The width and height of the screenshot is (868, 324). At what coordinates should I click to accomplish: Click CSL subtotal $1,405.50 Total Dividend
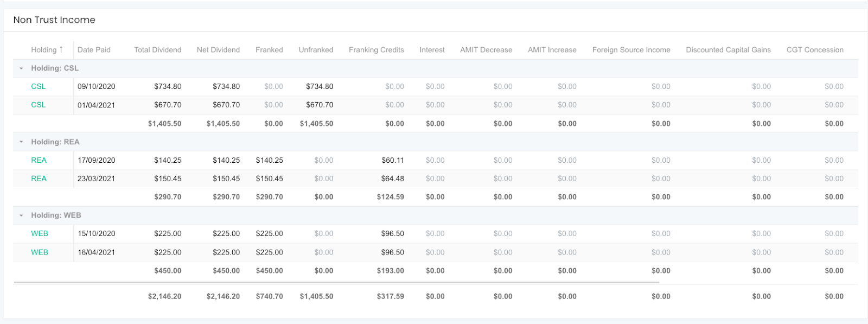click(165, 124)
